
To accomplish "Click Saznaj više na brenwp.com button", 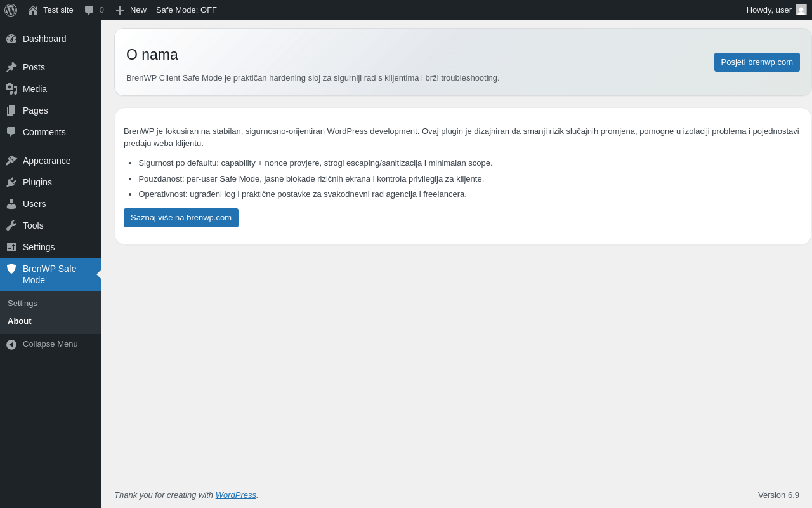I will coord(181,218).
